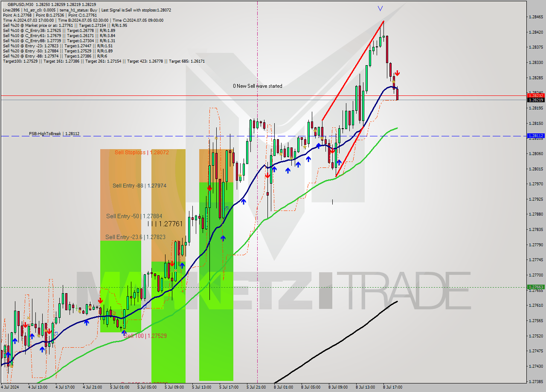The height and width of the screenshot is (392, 546).
Task: Click the 1.27430 price axis label
Action: pos(536,366)
